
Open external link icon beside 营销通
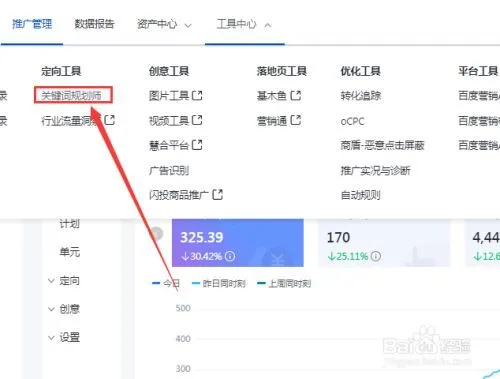[296, 120]
